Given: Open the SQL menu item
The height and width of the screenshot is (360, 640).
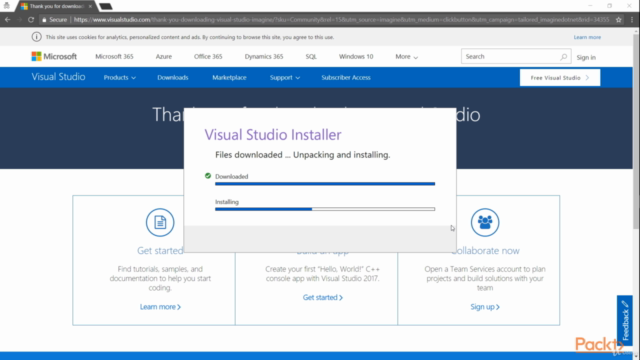Looking at the screenshot, I should (x=311, y=56).
